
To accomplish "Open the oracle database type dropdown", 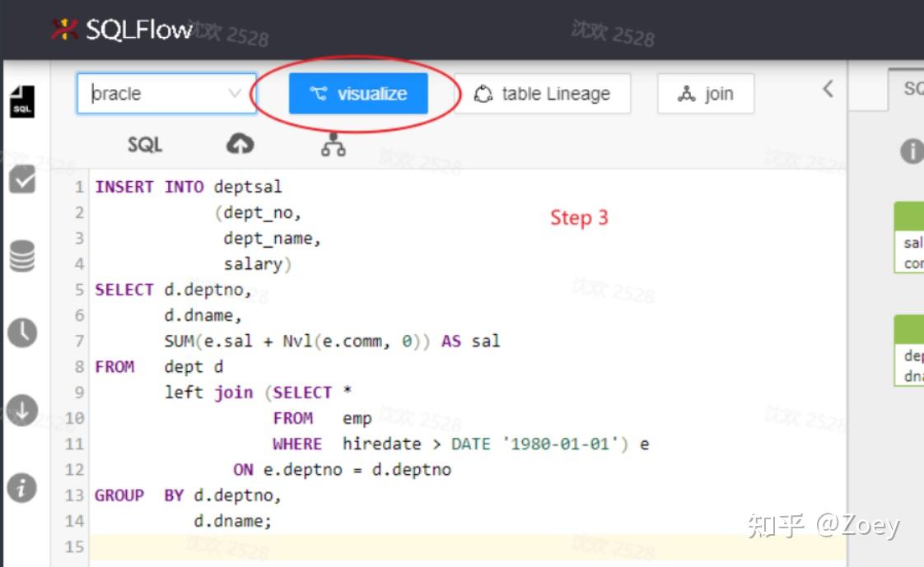I will 165,94.
